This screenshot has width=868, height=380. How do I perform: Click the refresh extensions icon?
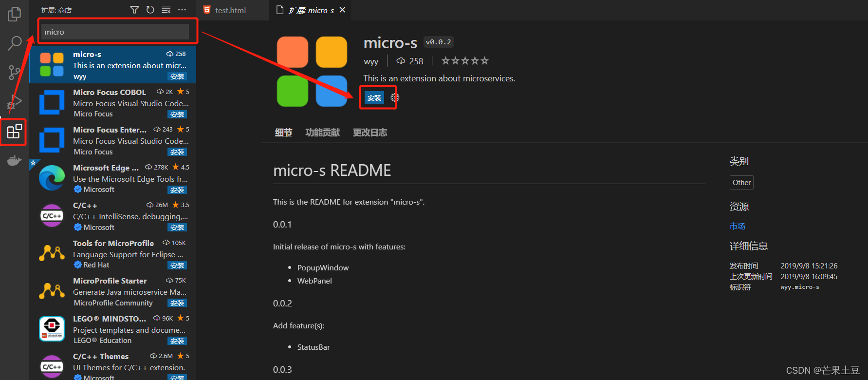coord(150,10)
